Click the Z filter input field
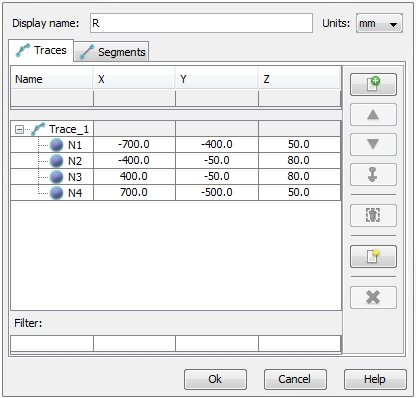The width and height of the screenshot is (416, 398). [299, 343]
